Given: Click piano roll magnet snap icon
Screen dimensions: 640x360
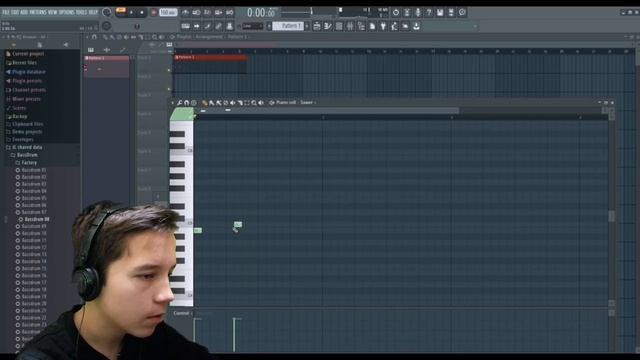Looking at the screenshot, I should pos(187,103).
